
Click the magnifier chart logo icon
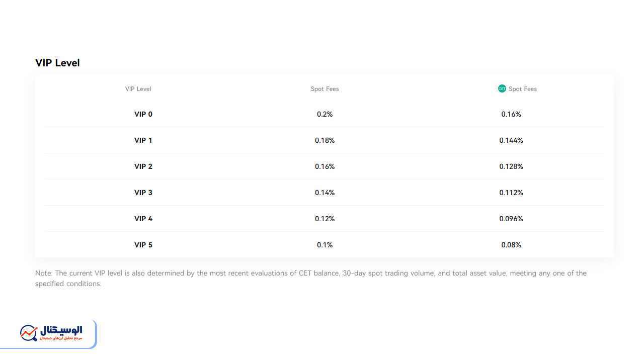(29, 333)
